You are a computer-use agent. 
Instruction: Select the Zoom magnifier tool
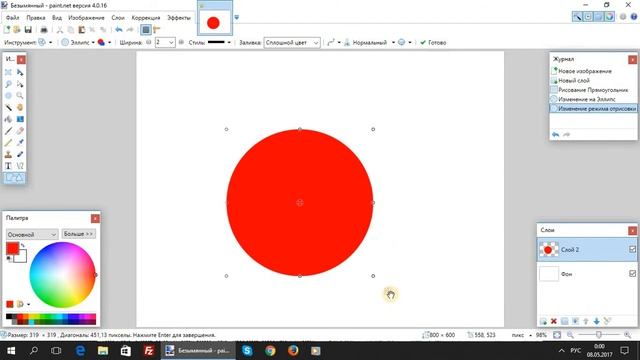coord(20,96)
